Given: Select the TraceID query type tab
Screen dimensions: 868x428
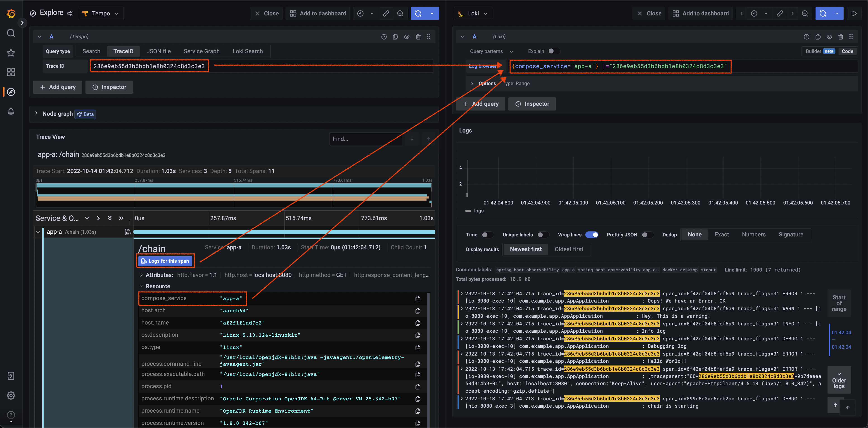Looking at the screenshot, I should (123, 50).
